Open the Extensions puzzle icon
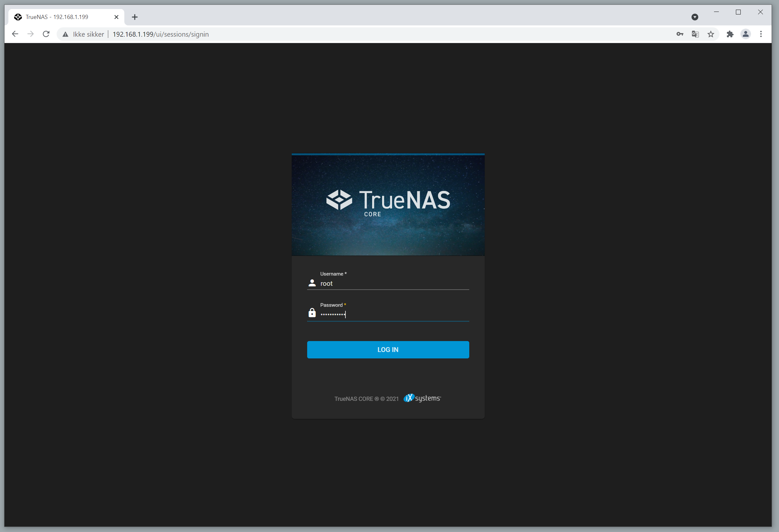 (x=730, y=34)
